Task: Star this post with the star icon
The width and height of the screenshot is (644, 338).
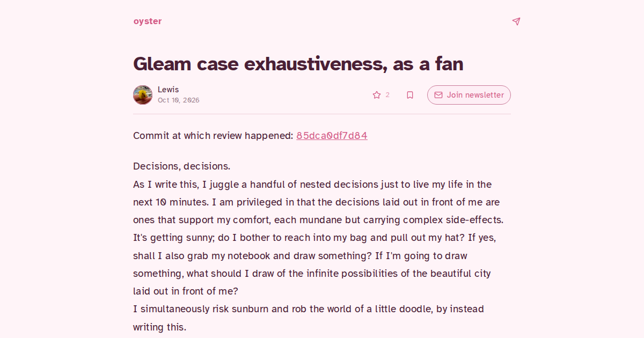Action: point(377,95)
